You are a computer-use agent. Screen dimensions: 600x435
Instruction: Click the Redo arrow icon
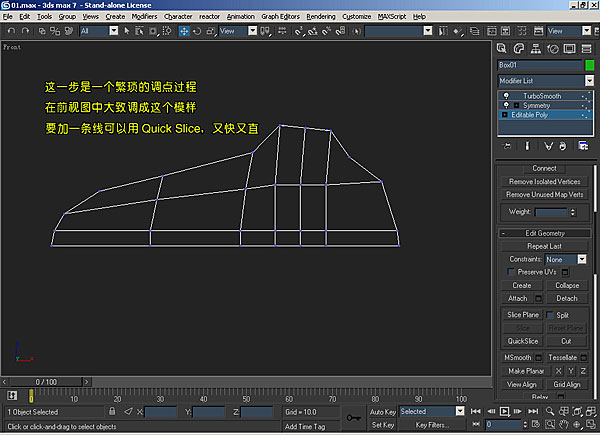click(25, 31)
